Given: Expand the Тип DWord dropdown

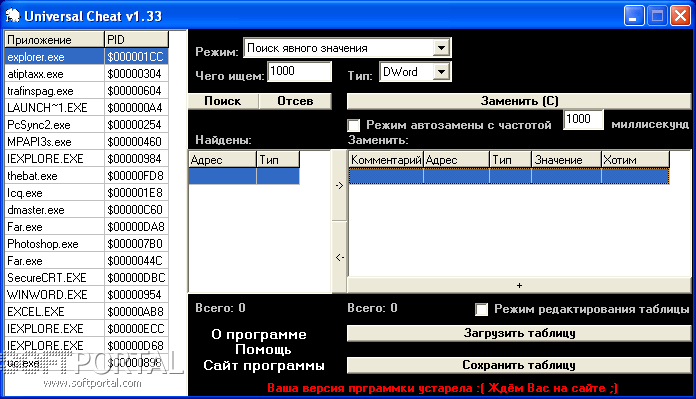Looking at the screenshot, I should [x=441, y=72].
